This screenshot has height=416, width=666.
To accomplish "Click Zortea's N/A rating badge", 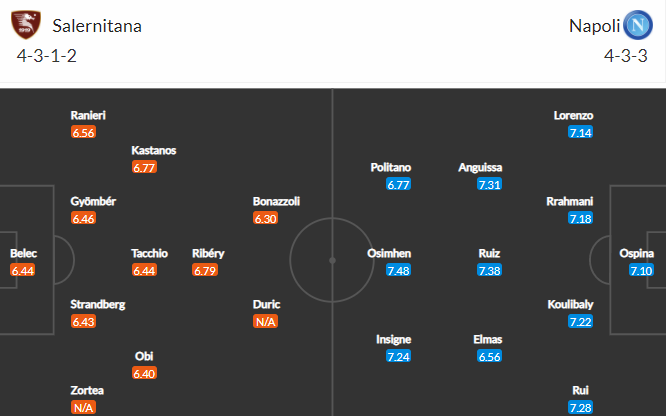I will [83, 408].
